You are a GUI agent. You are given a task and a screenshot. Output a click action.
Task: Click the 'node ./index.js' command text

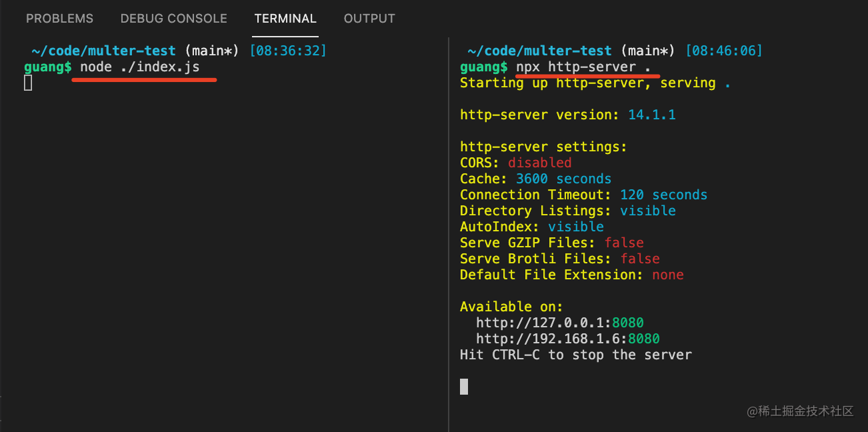coord(139,67)
